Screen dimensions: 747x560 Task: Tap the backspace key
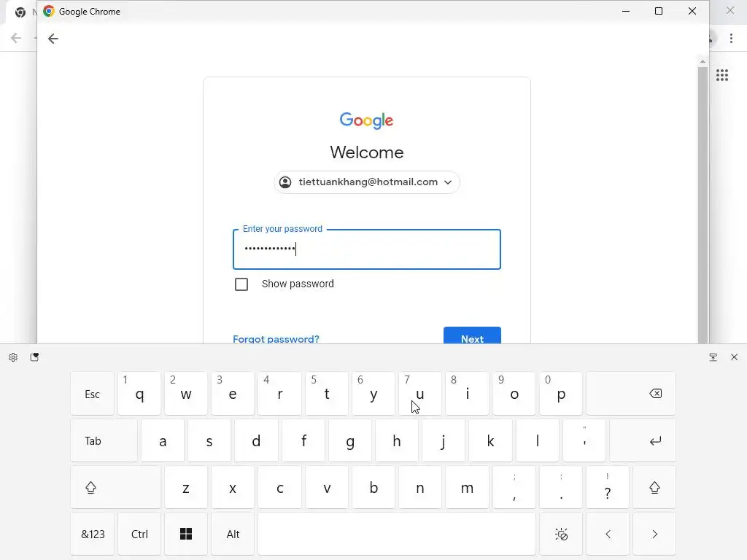click(631, 393)
